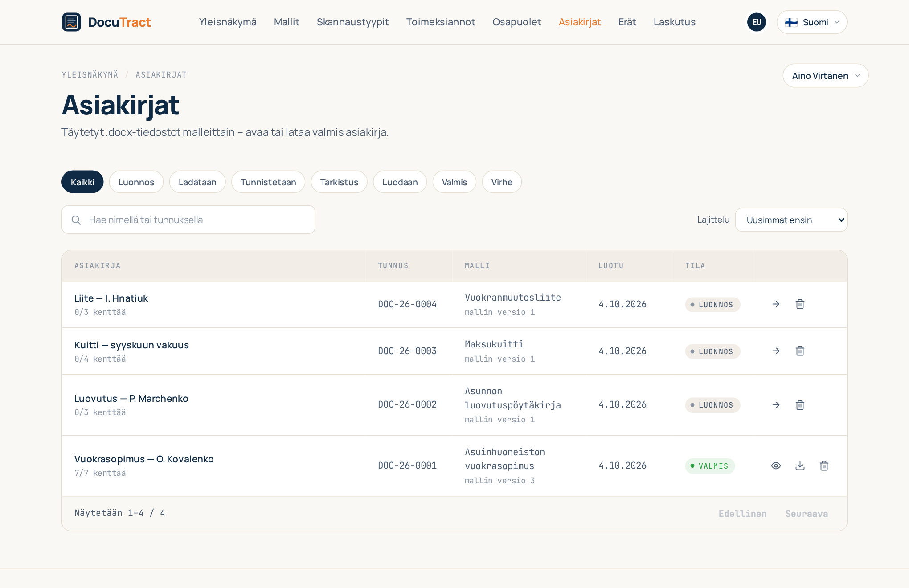Click the Seuraava pagination button
The image size is (909, 588).
807,514
